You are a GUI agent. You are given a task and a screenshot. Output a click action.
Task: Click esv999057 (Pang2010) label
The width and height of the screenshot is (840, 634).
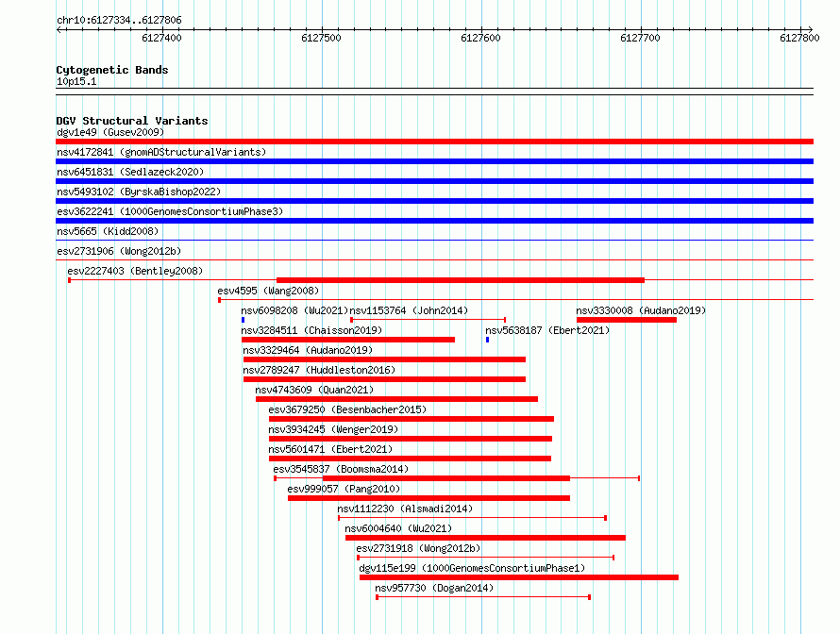(x=344, y=489)
